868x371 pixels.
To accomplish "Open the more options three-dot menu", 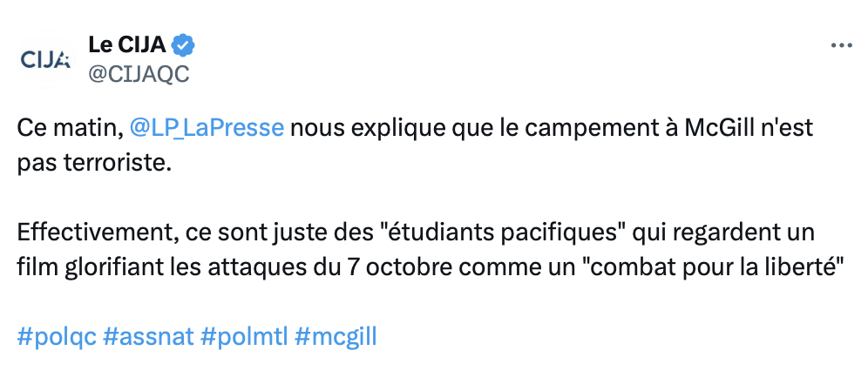I will click(842, 46).
